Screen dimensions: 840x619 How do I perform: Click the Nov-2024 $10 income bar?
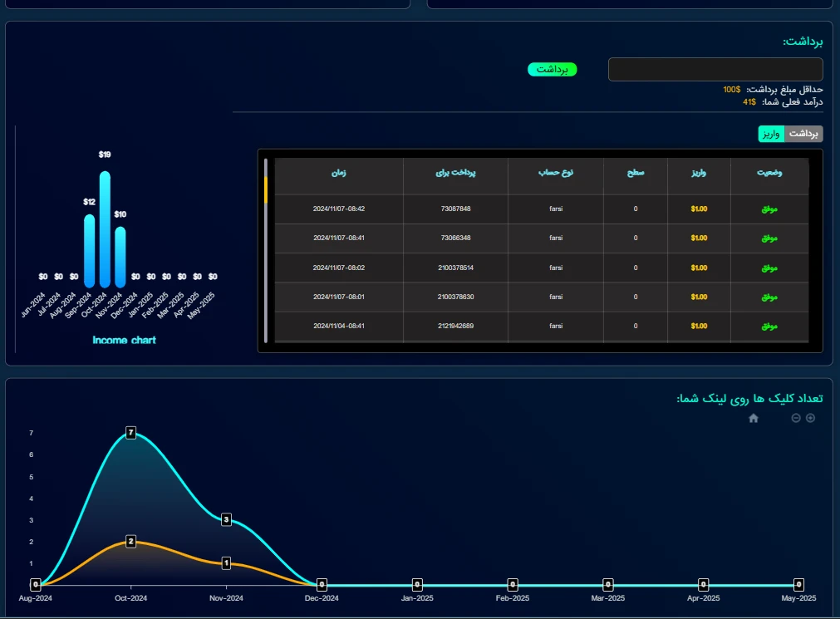pos(120,257)
